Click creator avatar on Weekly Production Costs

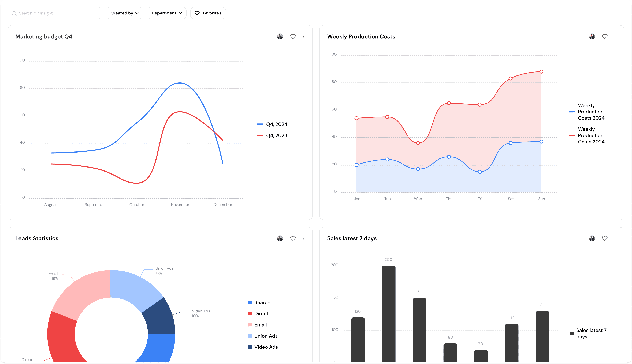(592, 36)
